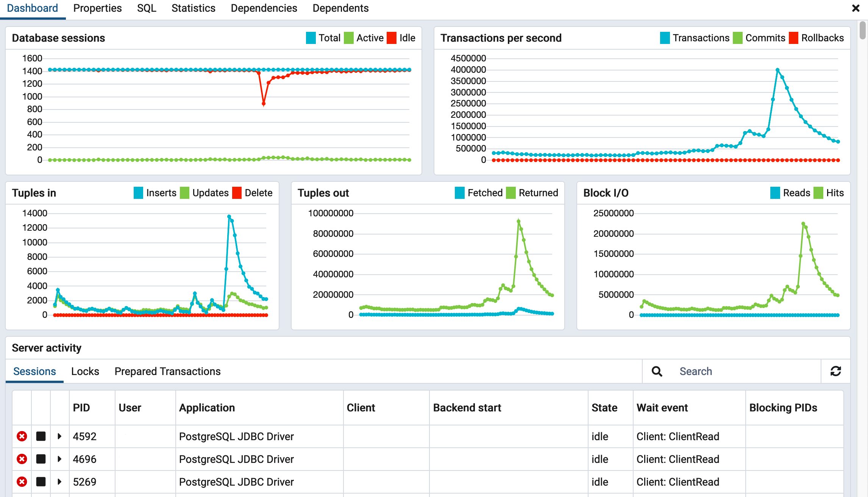Open the Statistics tab
868x497 pixels.
pos(194,8)
